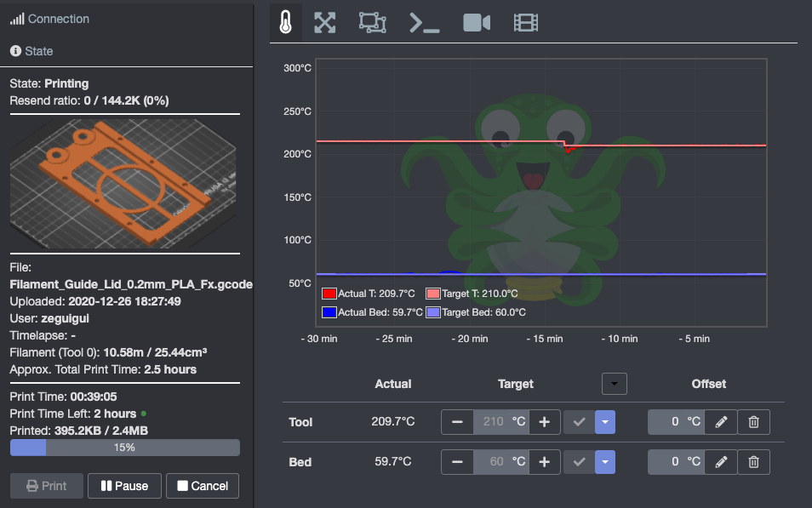The width and height of the screenshot is (812, 508).
Task: Cancel the current print job
Action: point(203,486)
